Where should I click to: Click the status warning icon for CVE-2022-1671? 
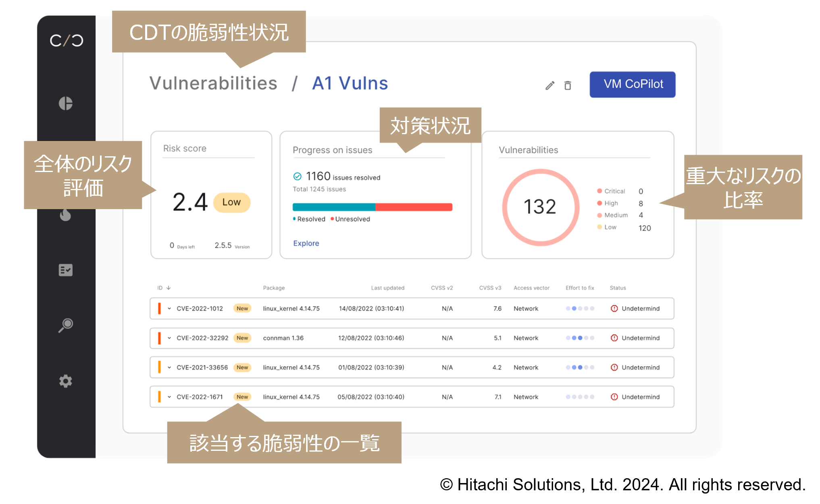(614, 397)
